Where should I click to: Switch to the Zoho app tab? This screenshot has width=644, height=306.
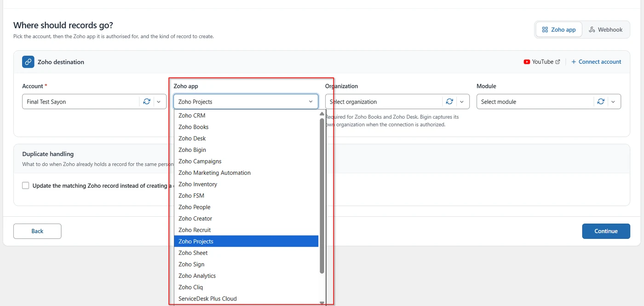click(x=559, y=29)
